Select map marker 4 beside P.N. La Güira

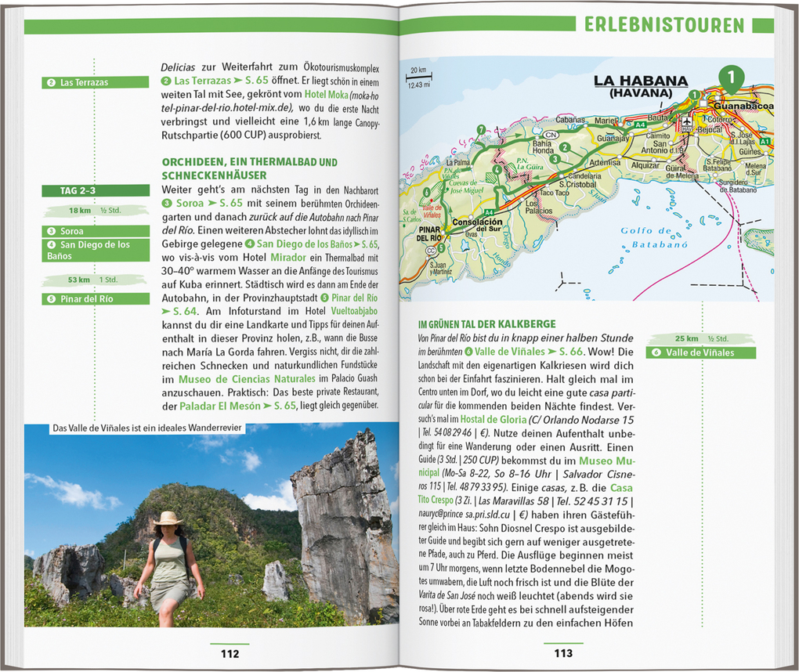(497, 168)
